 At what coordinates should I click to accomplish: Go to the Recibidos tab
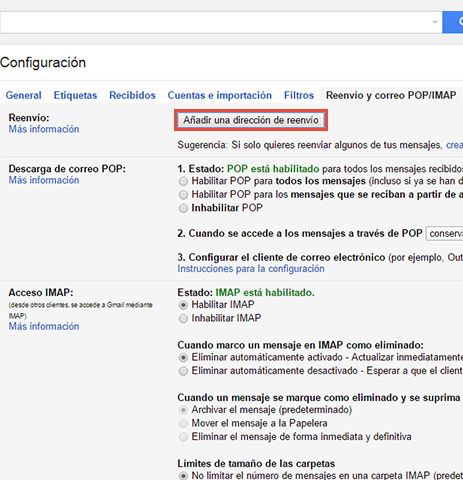132,95
